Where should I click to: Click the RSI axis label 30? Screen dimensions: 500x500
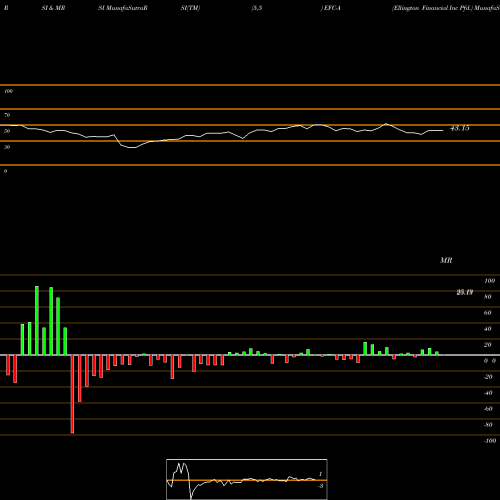(7, 147)
